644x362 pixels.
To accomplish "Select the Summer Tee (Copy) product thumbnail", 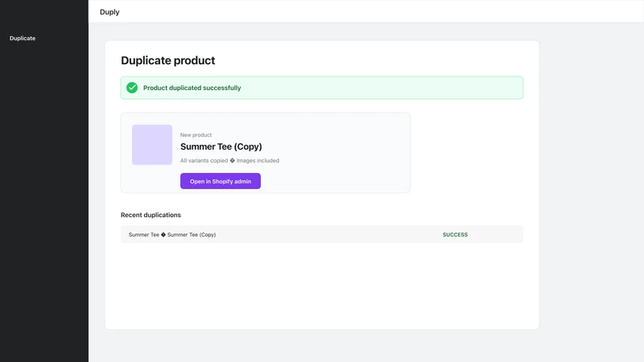I will (x=152, y=145).
